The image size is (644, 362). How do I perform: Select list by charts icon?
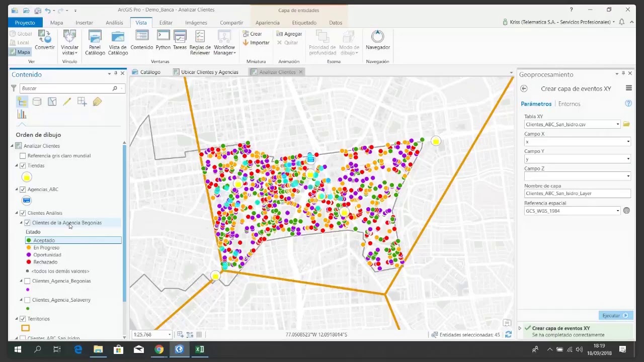pyautogui.click(x=22, y=115)
